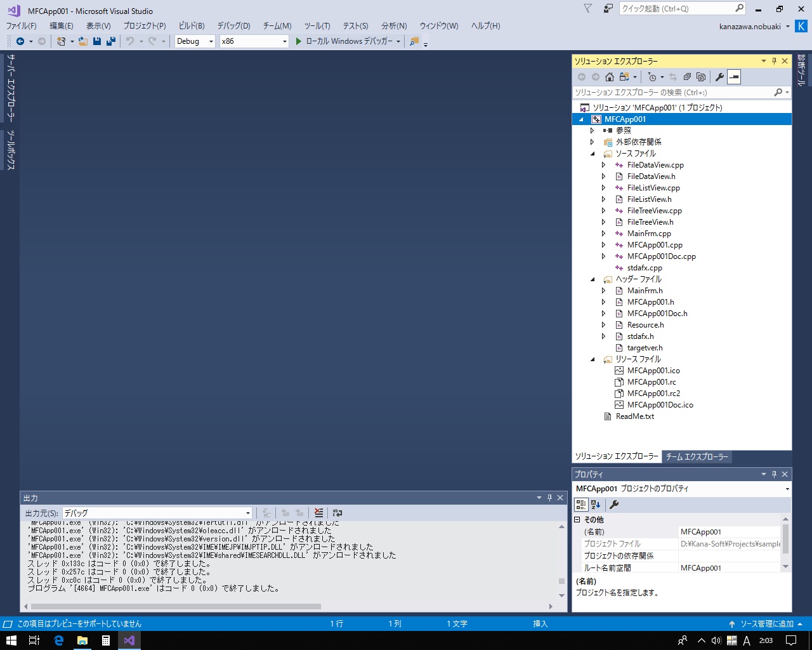Viewport: 812px width, 650px height.
Task: Click the Switch Views icon in Solution Explorer
Action: [624, 77]
